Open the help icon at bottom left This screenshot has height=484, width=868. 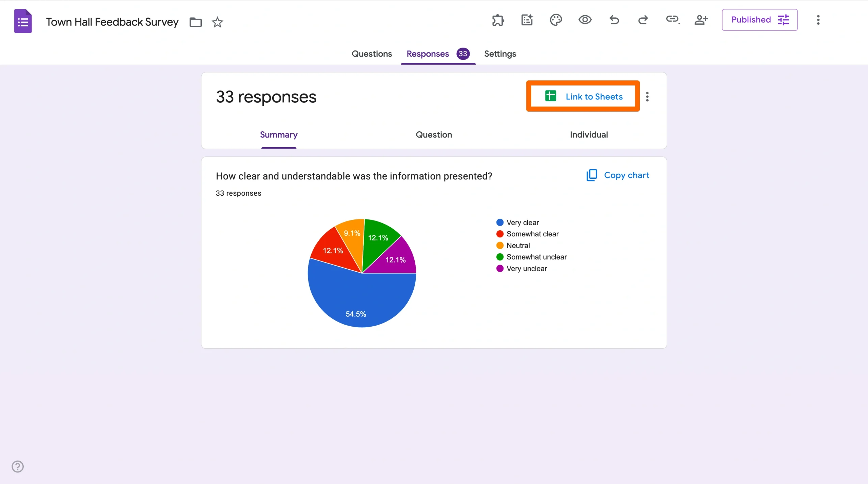(18, 466)
